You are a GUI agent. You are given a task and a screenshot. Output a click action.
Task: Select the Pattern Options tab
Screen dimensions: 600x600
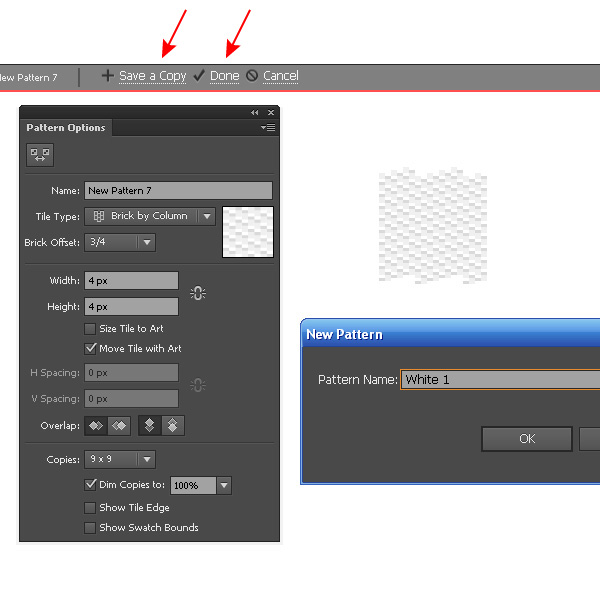pos(66,127)
